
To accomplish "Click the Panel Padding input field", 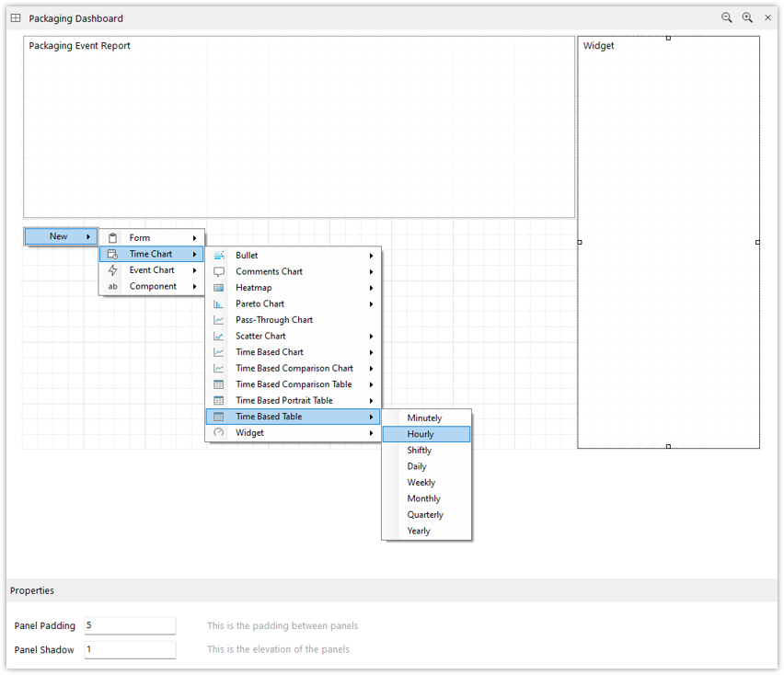I will pos(130,625).
